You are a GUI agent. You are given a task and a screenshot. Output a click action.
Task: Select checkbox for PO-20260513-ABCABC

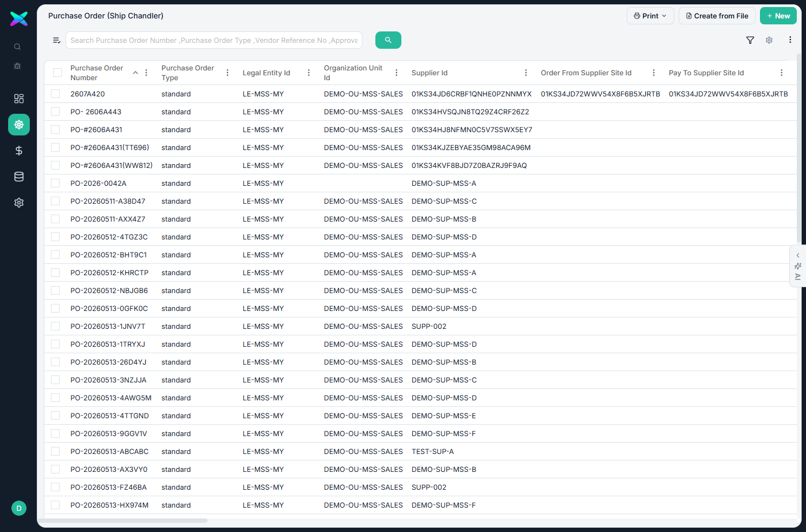tap(55, 451)
